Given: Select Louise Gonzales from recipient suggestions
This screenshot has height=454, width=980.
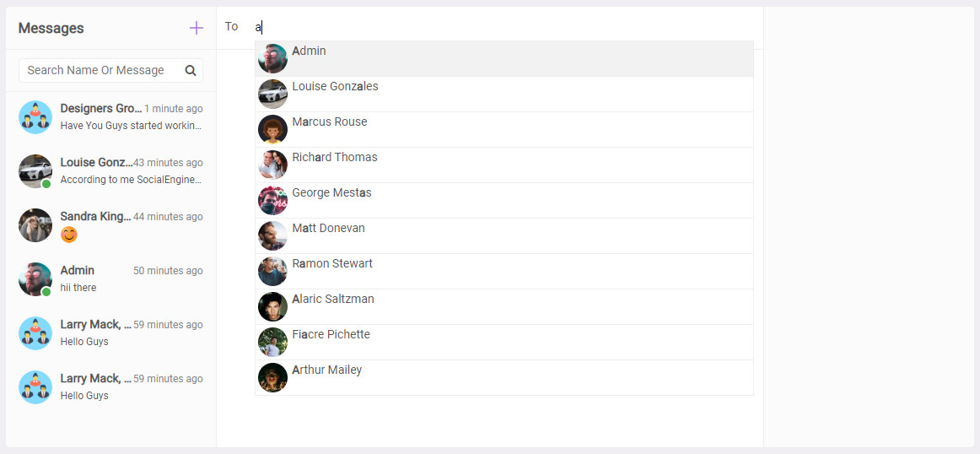Looking at the screenshot, I should [x=504, y=95].
